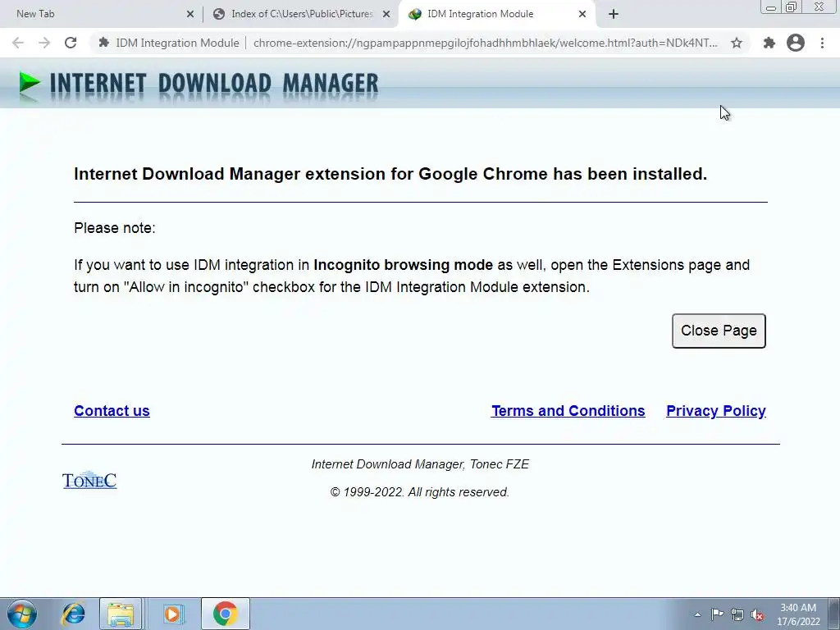The height and width of the screenshot is (630, 840).
Task: Restore down the Chrome window
Action: click(792, 7)
